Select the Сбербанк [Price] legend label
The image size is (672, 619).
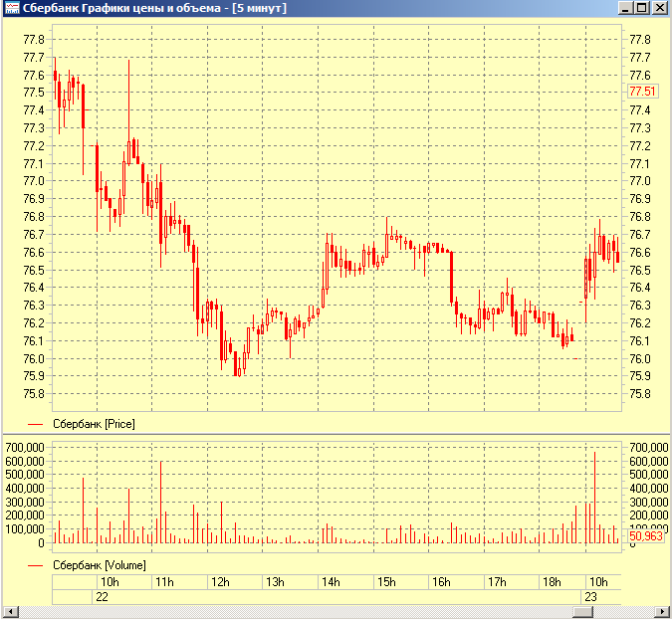click(x=93, y=424)
